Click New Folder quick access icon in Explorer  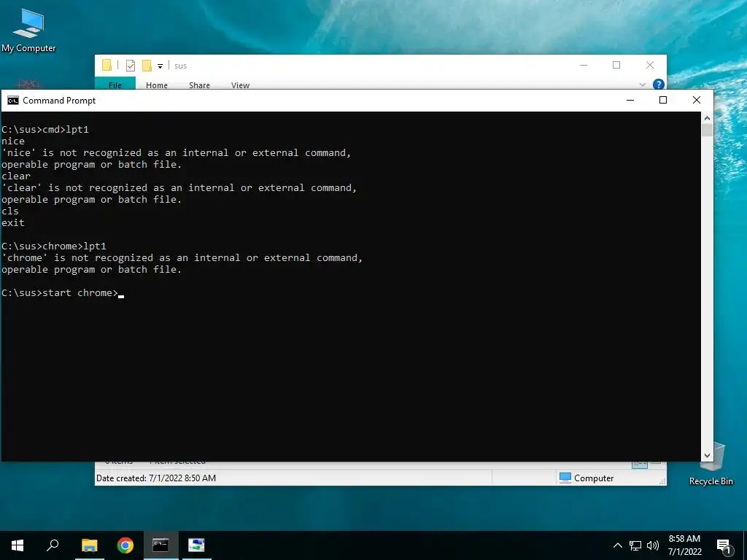point(147,66)
